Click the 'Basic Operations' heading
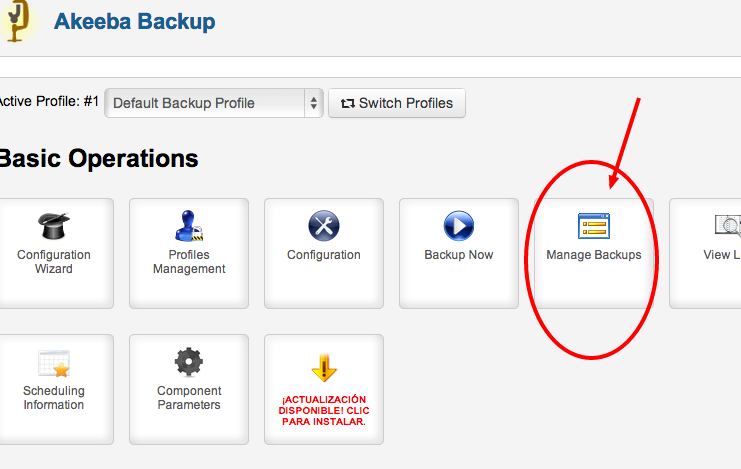Screen dimensions: 741x469 pos(98,158)
